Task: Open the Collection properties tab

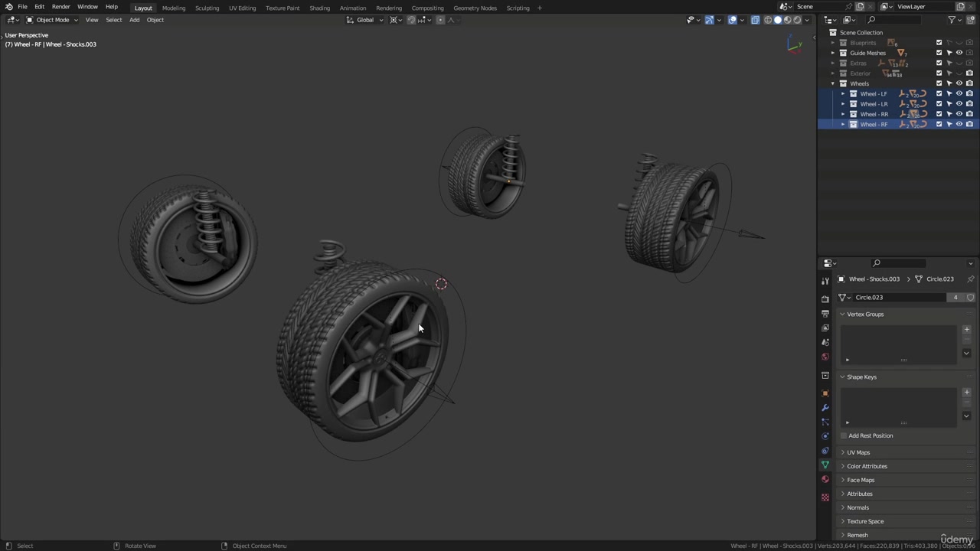Action: (825, 375)
